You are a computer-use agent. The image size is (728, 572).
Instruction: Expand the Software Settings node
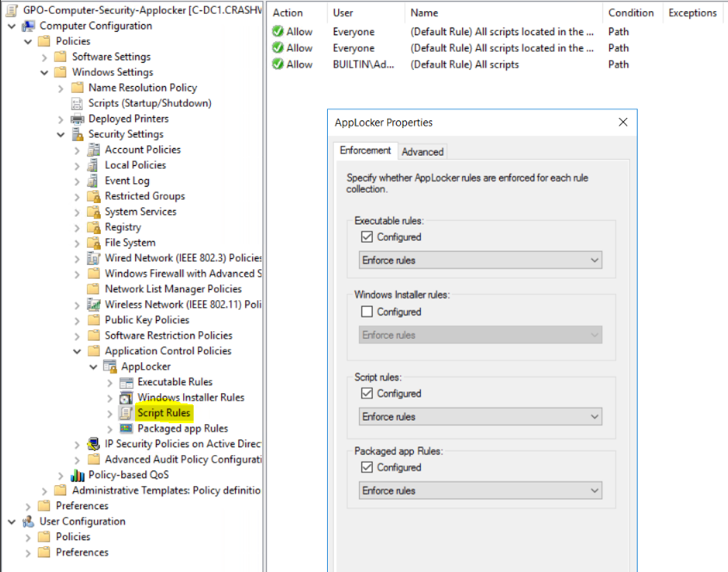tap(45, 58)
